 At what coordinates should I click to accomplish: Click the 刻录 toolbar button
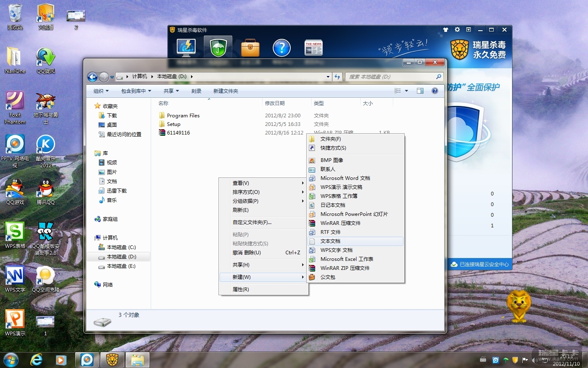click(196, 91)
